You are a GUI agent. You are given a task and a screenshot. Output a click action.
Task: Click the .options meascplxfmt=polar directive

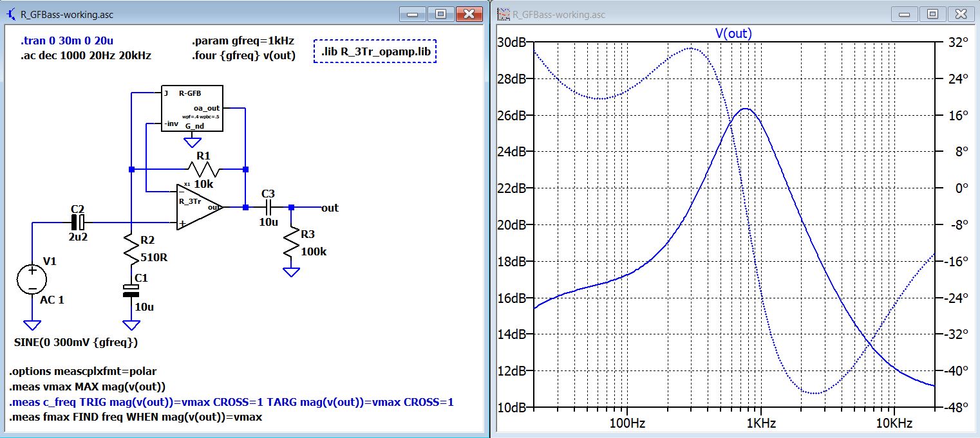pyautogui.click(x=83, y=372)
